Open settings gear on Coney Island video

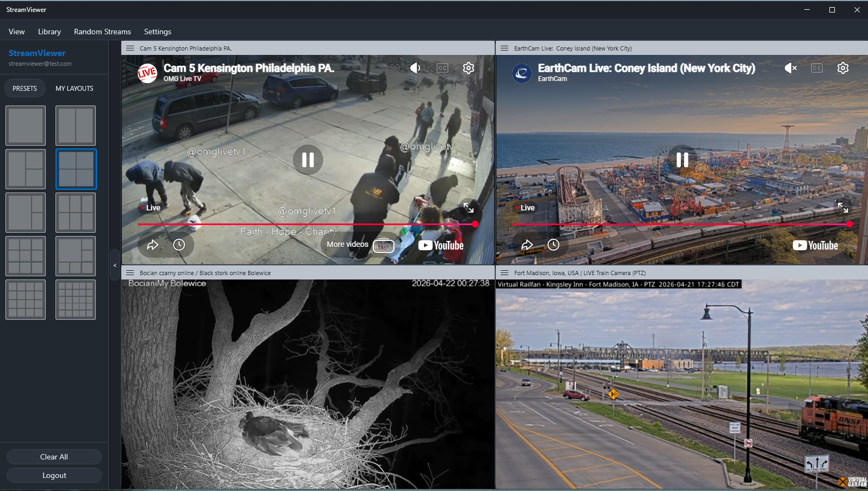click(843, 68)
